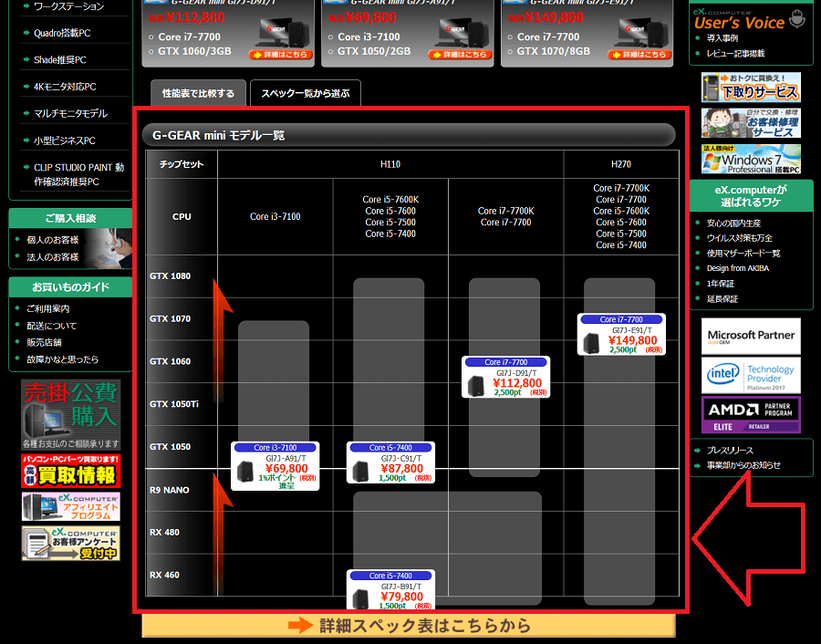Click the Core i3-7100 CPU cell

[x=275, y=216]
